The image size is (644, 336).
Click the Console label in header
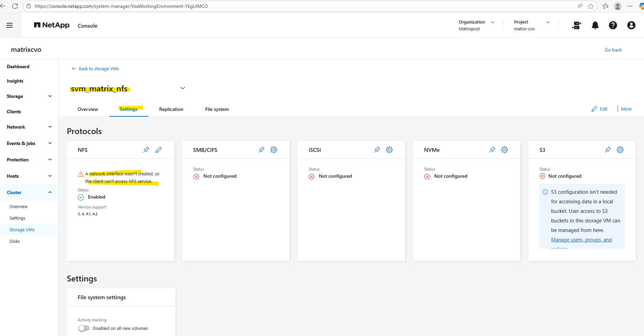pos(88,26)
